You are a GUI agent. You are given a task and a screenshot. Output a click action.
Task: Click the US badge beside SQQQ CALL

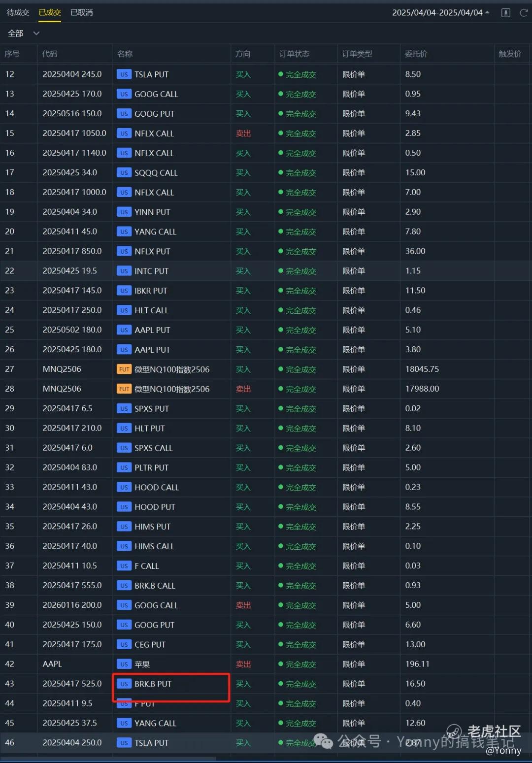coord(124,173)
